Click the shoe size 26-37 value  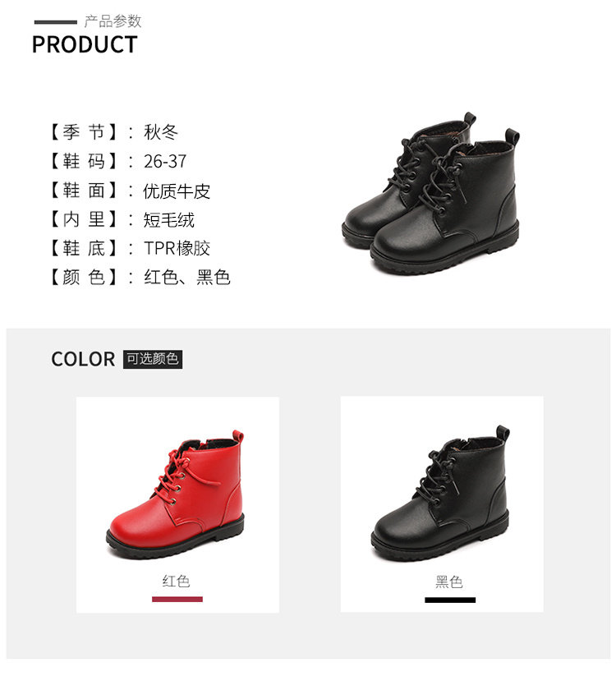coord(165,162)
